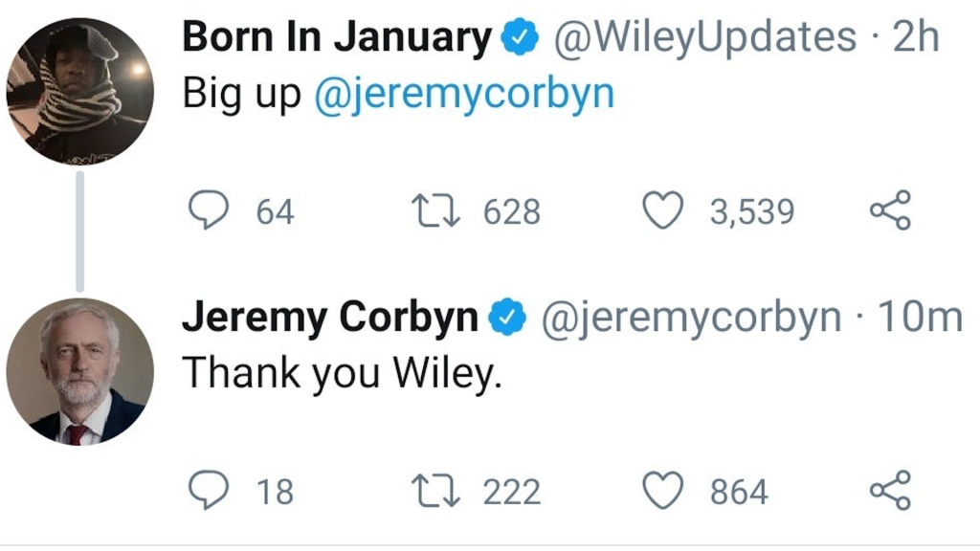Click the grey @jeremycorbyn handle in reply
The width and height of the screenshot is (980, 551).
[x=691, y=318]
